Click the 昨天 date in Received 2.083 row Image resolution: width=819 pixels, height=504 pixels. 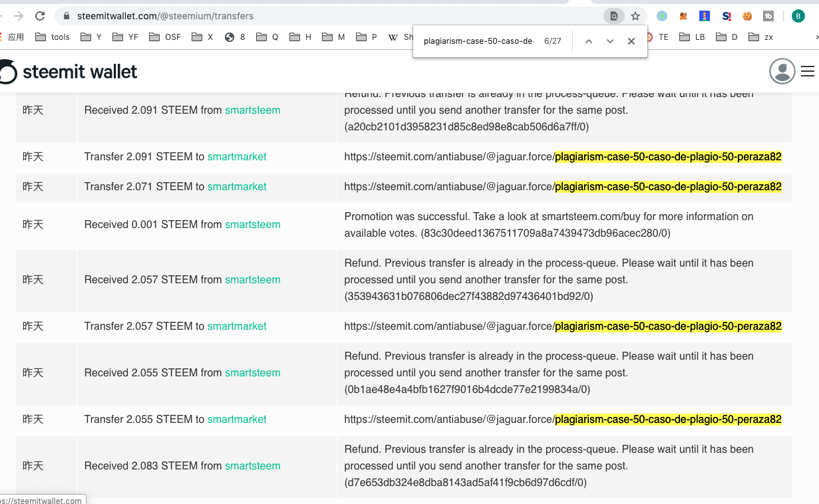pyautogui.click(x=33, y=465)
